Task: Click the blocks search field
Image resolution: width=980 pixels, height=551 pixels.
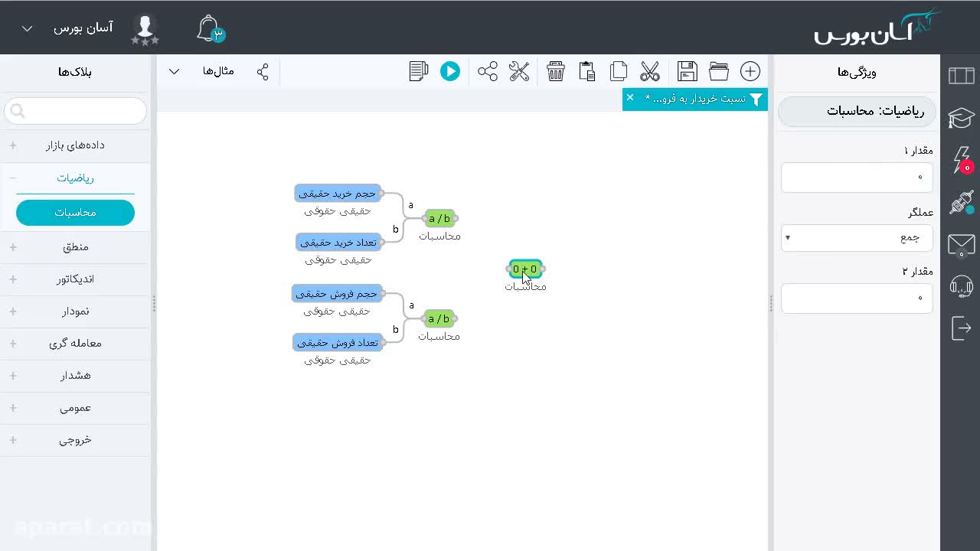Action: [x=75, y=111]
